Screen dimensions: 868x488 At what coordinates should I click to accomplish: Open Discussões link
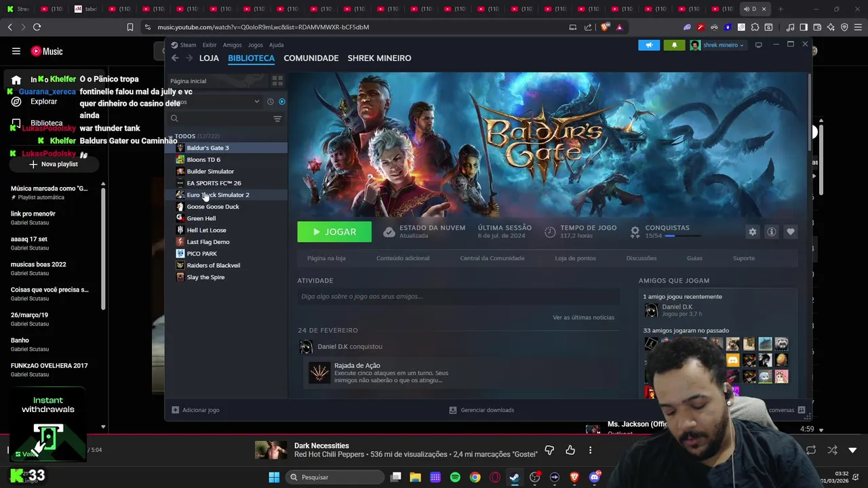(x=642, y=258)
